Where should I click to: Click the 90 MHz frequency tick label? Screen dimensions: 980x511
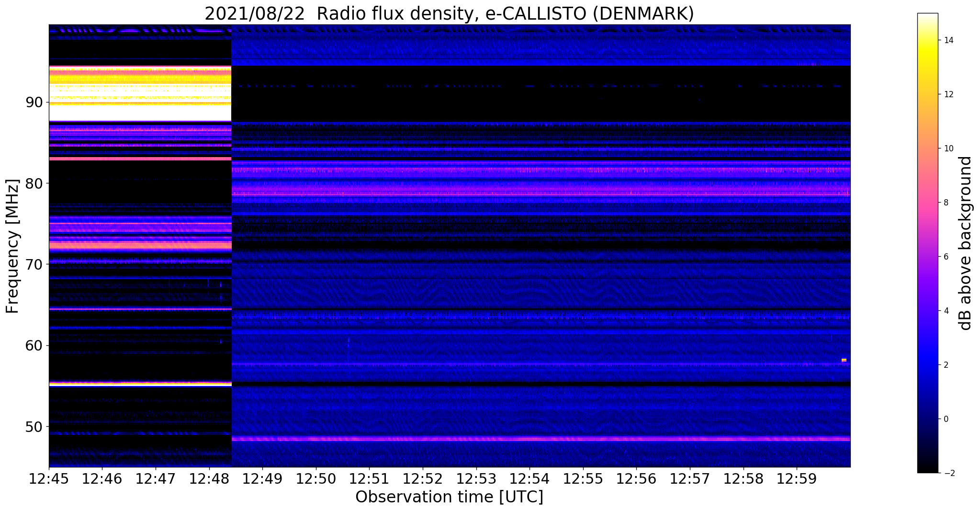[x=34, y=102]
